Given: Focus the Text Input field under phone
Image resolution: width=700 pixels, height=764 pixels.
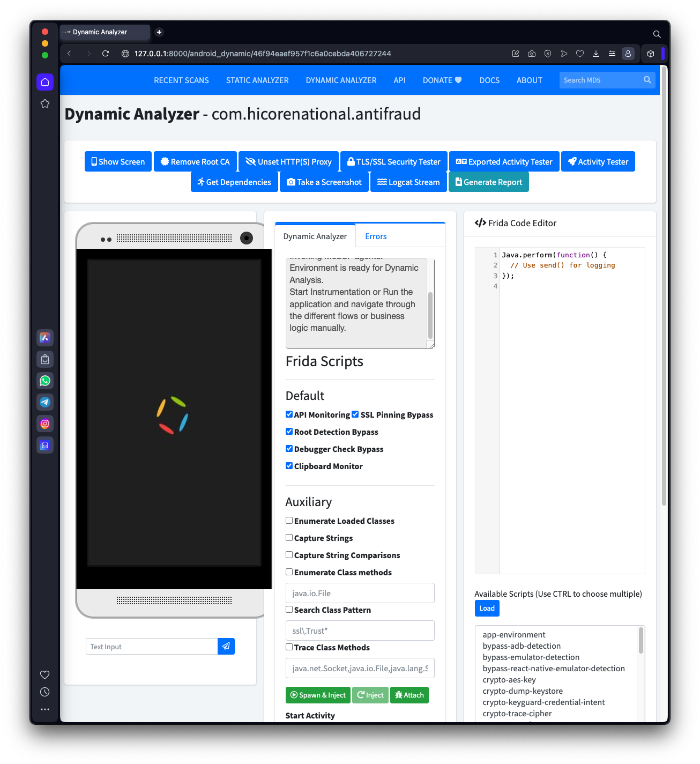Looking at the screenshot, I should click(x=152, y=647).
